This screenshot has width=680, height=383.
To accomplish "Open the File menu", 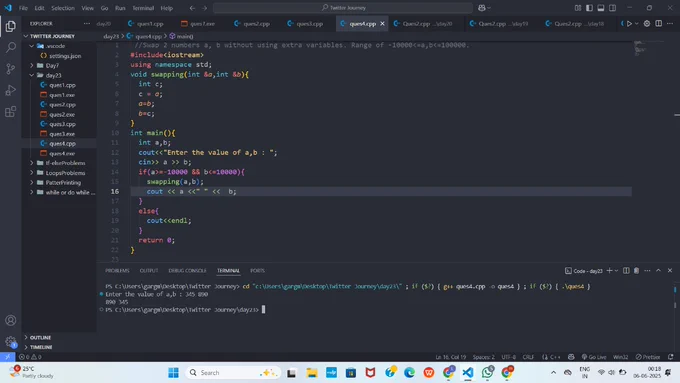I will tap(23, 8).
